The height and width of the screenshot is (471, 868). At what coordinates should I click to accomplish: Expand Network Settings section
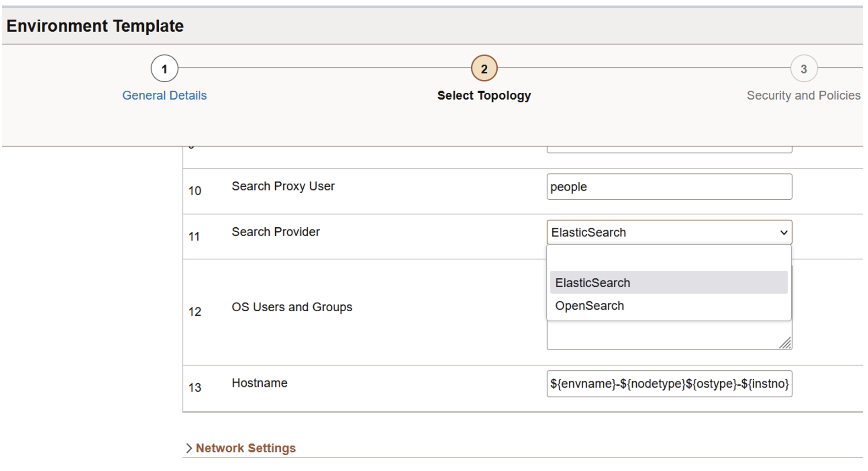pos(245,448)
